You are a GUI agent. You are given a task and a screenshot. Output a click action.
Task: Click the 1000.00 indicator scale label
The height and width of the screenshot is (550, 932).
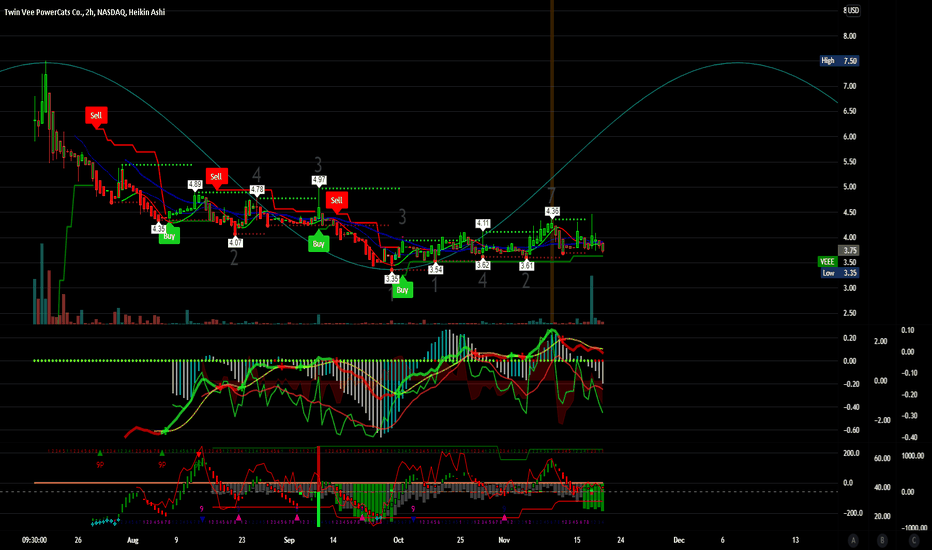pos(914,456)
